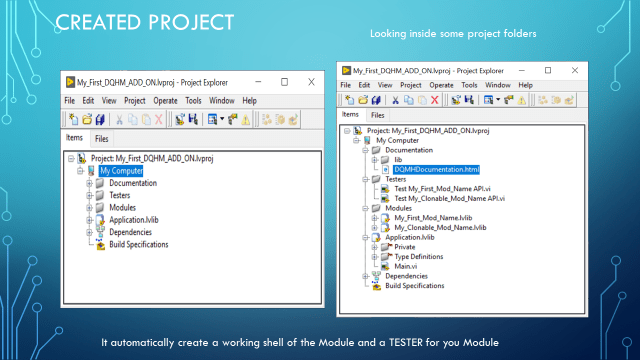The width and height of the screenshot is (640, 360).
Task: Open File menu in left window
Action: (x=69, y=100)
